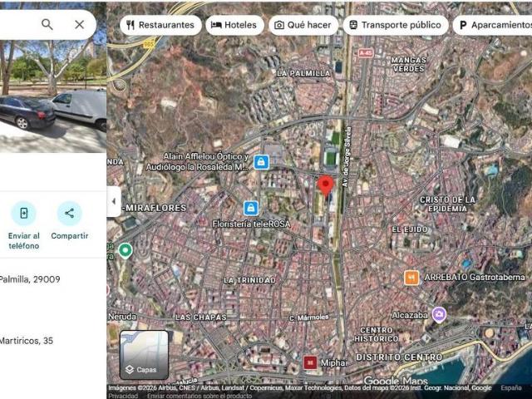Click the LAS CHAPAS label
The width and height of the screenshot is (532, 399).
click(201, 318)
